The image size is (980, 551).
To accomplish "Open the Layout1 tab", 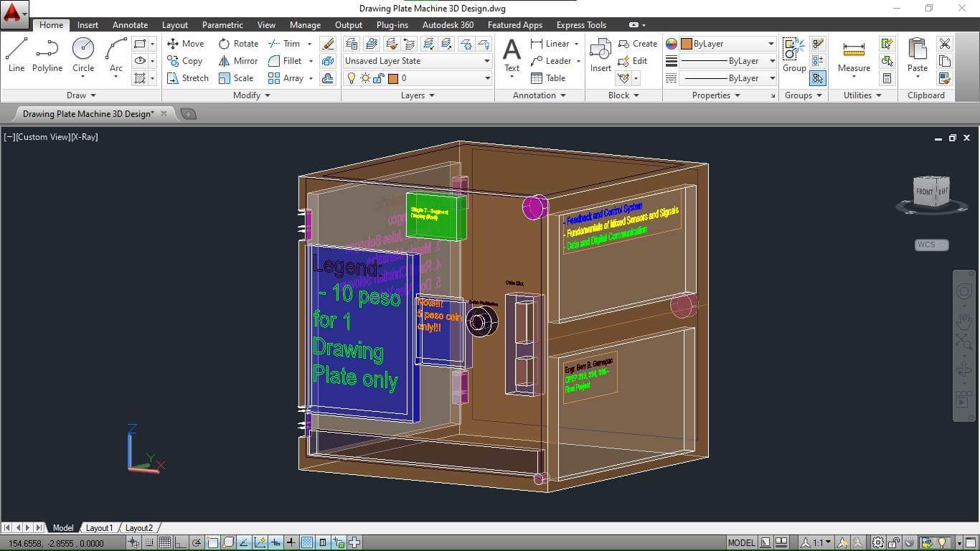I will (99, 528).
